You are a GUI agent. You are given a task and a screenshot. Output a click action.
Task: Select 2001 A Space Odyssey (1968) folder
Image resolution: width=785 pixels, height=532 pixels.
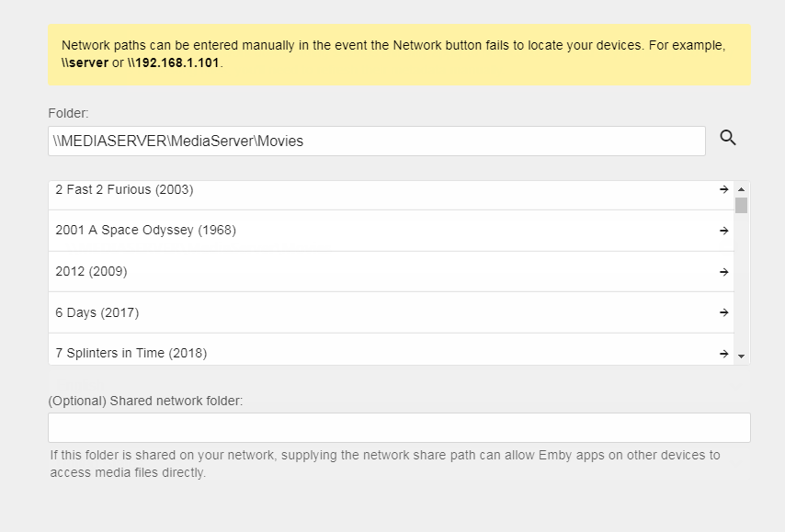coord(145,231)
